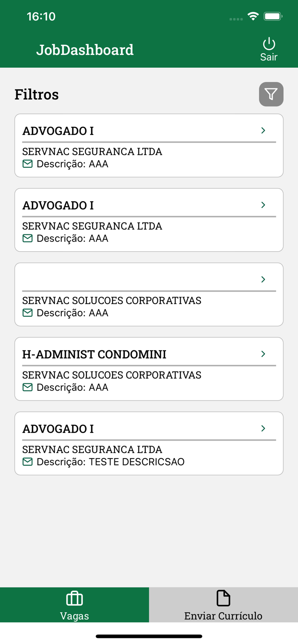This screenshot has height=644, width=298.
Task: Tap Sair to log out
Action: pyautogui.click(x=269, y=57)
